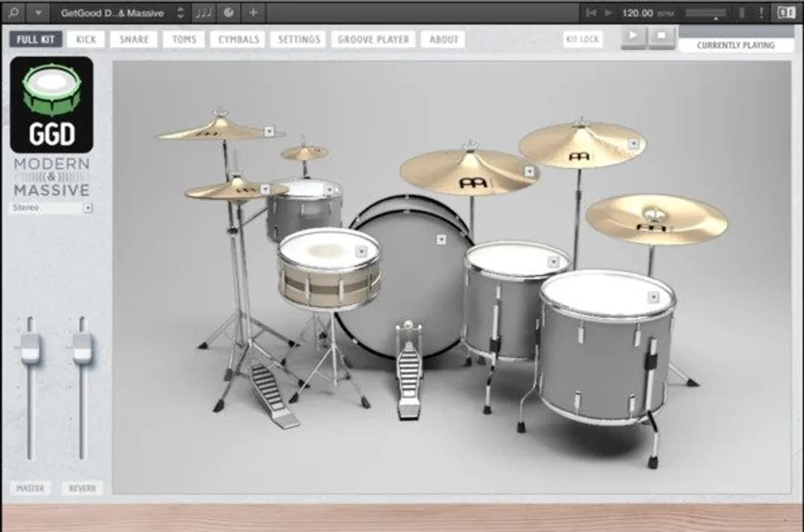Click the host play icon beside the tempo
804x532 pixels.
[x=608, y=13]
